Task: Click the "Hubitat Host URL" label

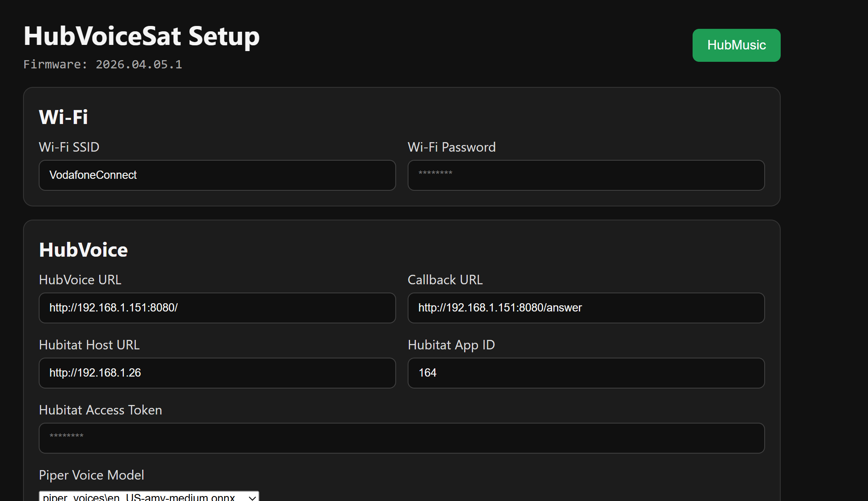Action: click(89, 345)
